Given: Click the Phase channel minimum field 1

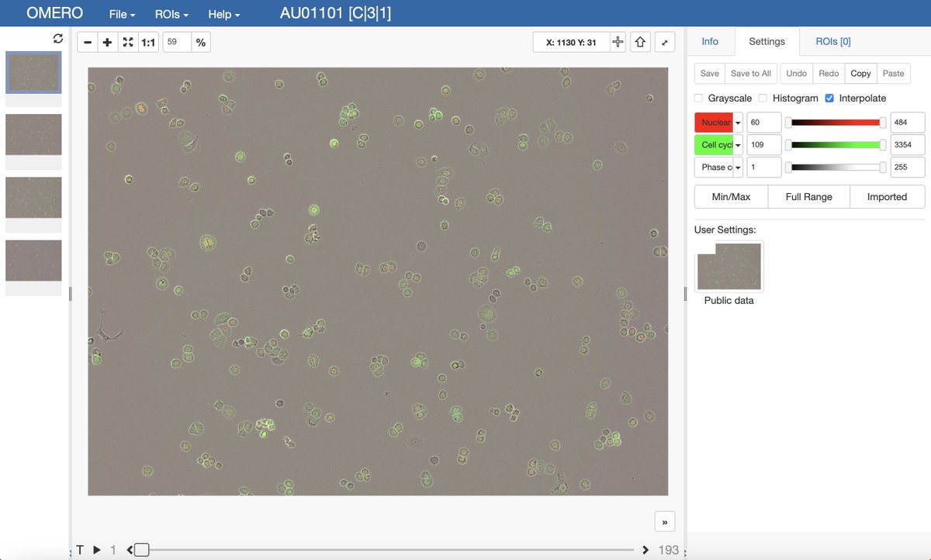Looking at the screenshot, I should click(764, 168).
